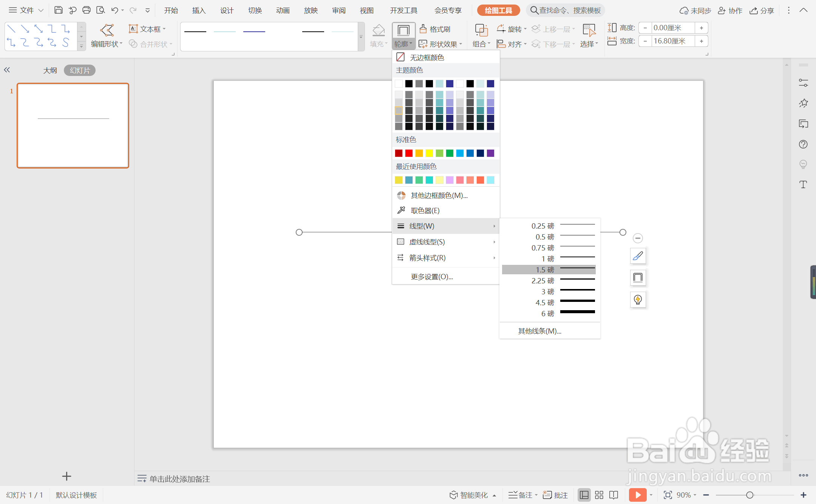The height and width of the screenshot is (504, 816).
Task: Select slide 1 thumbnail
Action: 73,125
